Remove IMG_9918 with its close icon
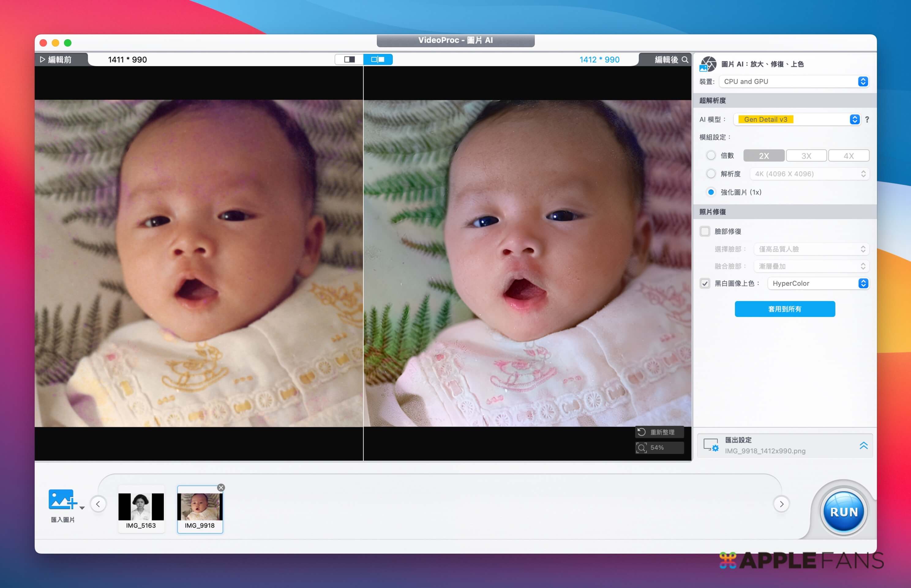 pos(221,488)
